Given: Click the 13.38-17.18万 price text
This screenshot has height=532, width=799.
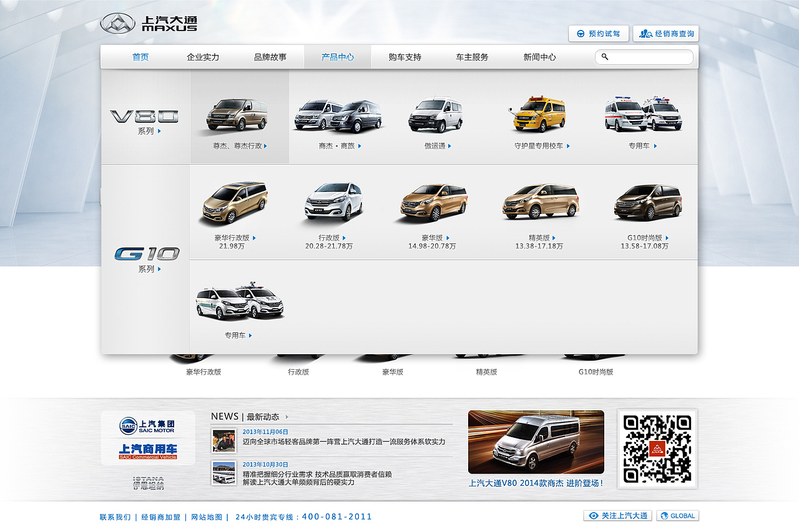Looking at the screenshot, I should tap(539, 246).
